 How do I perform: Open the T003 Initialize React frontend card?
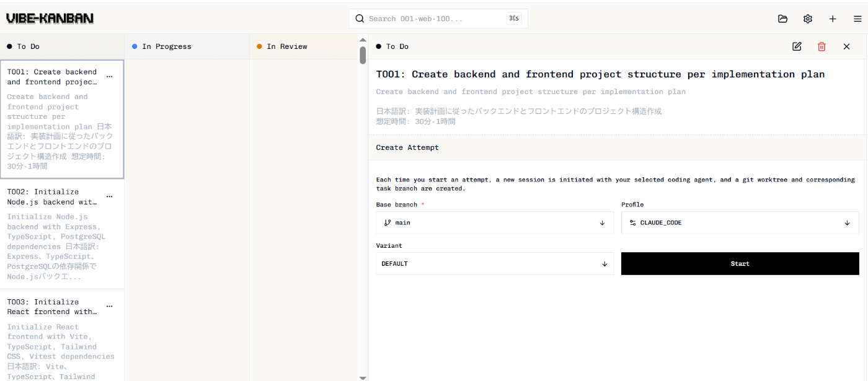pyautogui.click(x=62, y=336)
